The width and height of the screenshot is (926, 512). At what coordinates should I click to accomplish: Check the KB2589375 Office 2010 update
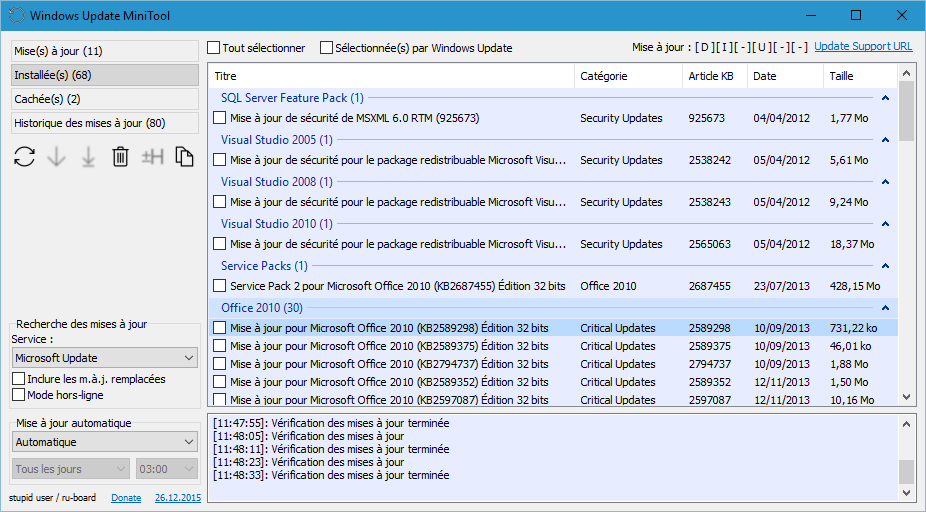point(220,346)
